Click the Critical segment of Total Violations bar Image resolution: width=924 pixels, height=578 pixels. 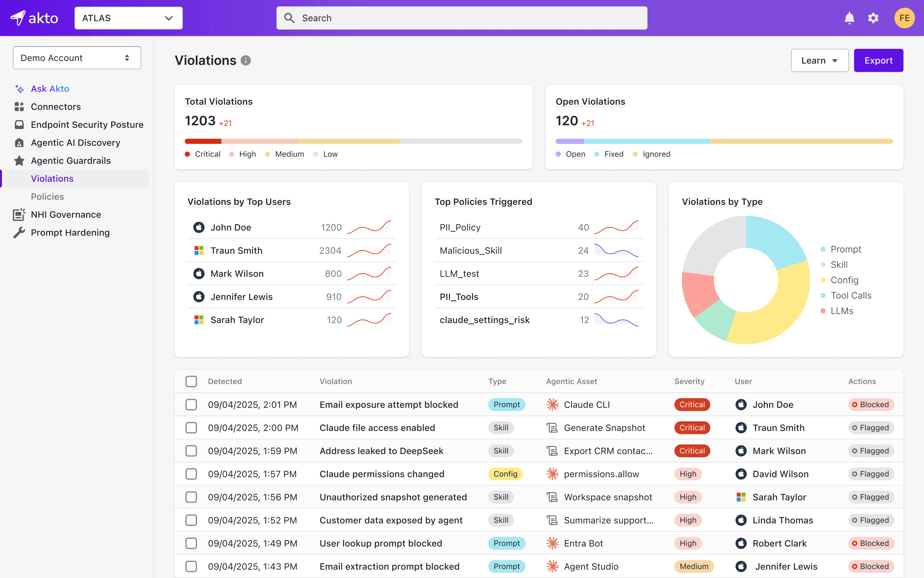click(x=203, y=141)
